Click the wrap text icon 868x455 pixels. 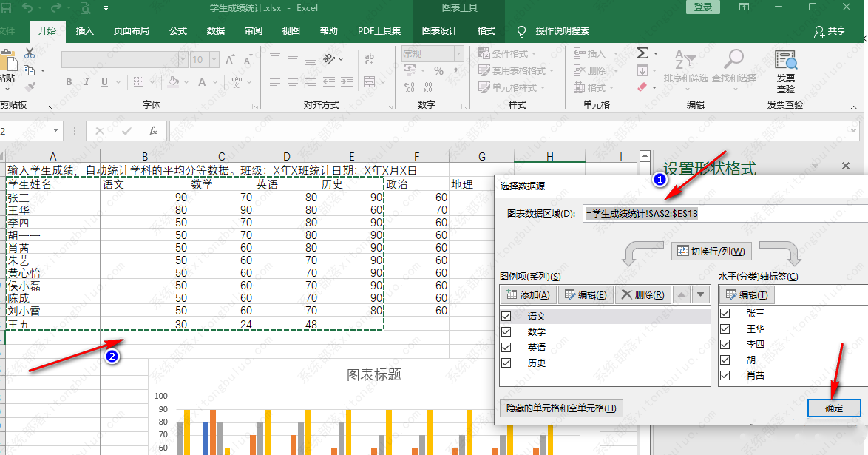click(369, 58)
